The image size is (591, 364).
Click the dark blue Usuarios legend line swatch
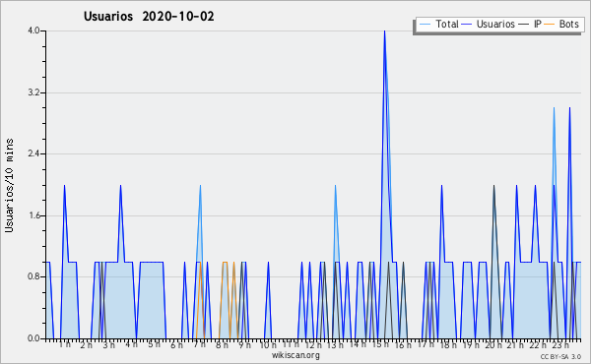tap(467, 25)
